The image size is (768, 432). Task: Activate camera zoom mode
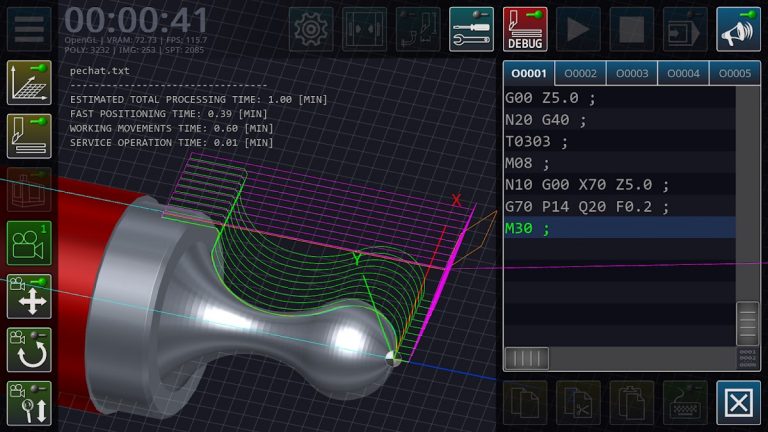tap(29, 403)
